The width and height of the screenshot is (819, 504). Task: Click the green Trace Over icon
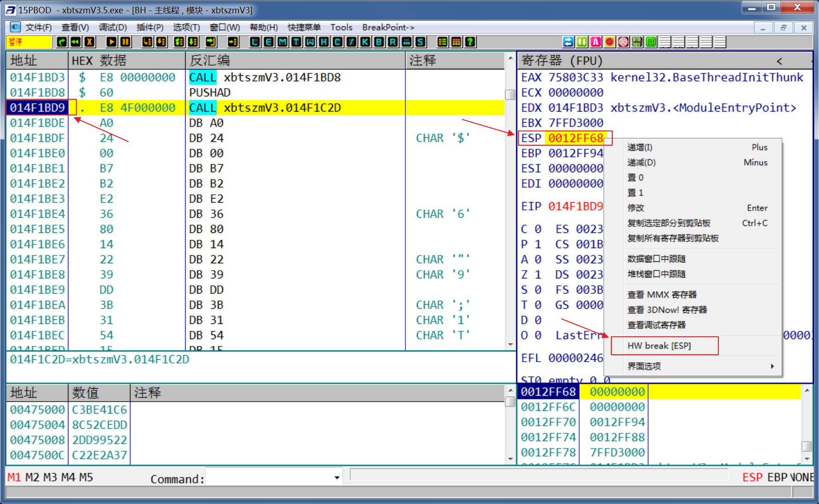[x=193, y=42]
